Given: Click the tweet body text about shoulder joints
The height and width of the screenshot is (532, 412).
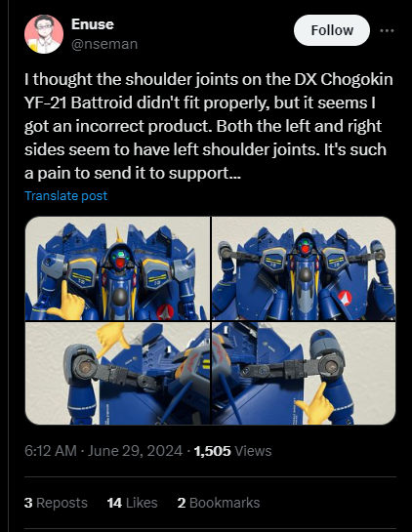Looking at the screenshot, I should click(208, 126).
